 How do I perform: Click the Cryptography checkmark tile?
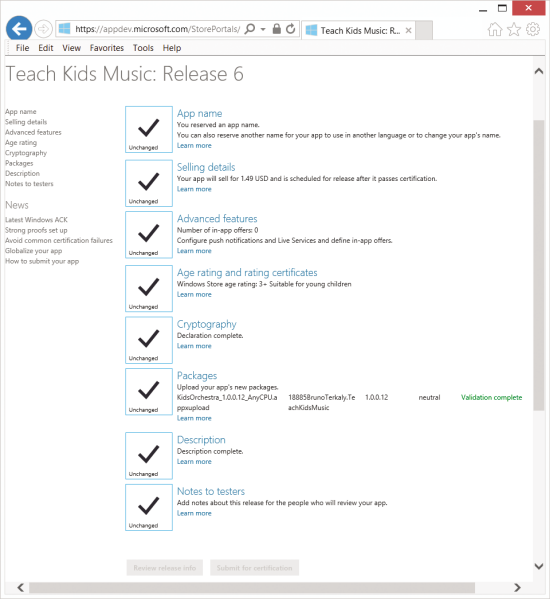(x=149, y=340)
